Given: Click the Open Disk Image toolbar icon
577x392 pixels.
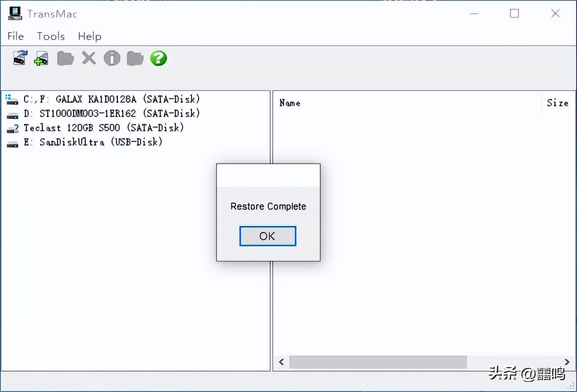Looking at the screenshot, I should tap(20, 58).
